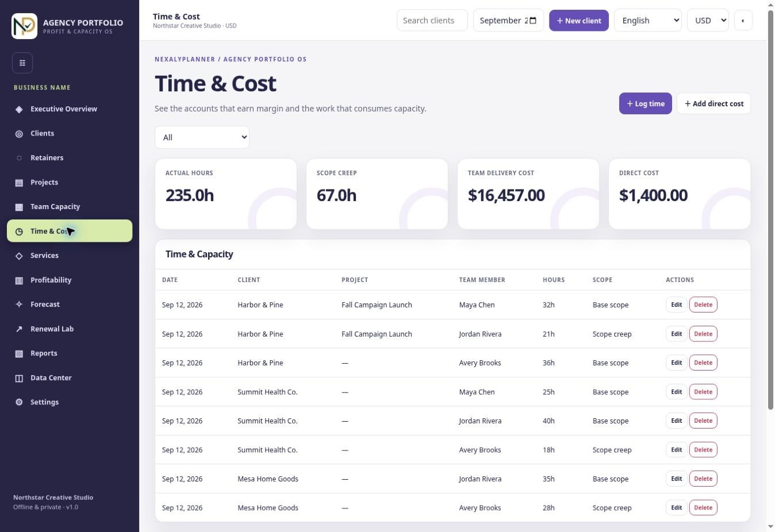Click the September date field
Image resolution: width=775 pixels, height=532 pixels.
[x=508, y=21]
